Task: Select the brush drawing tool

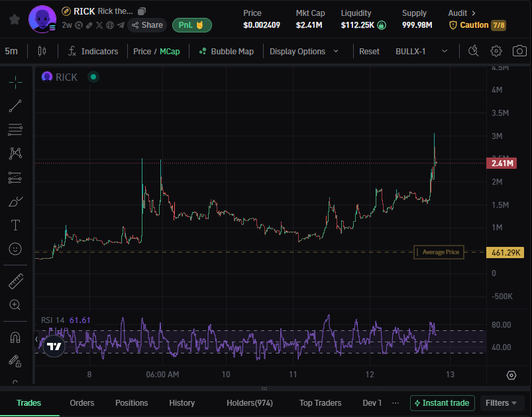Action: (15, 201)
